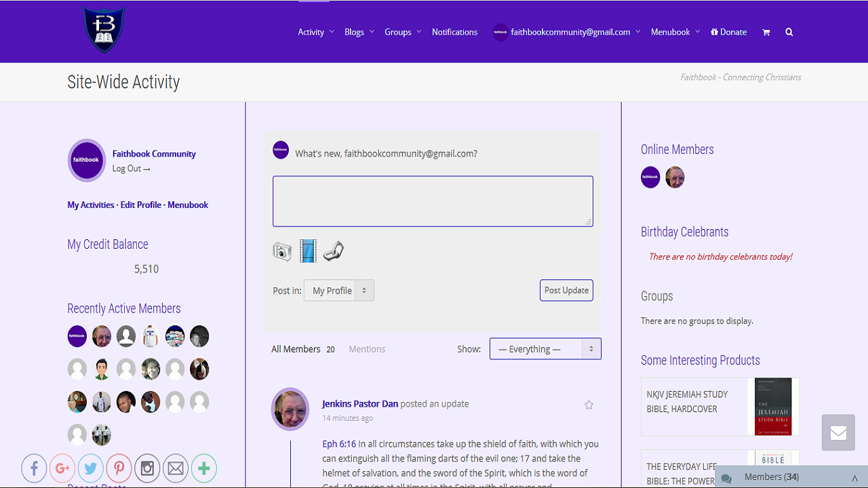Viewport: 868px width, 488px height.
Task: Open the NKJV Jeremiah Study Bible thumbnail
Action: pyautogui.click(x=773, y=407)
